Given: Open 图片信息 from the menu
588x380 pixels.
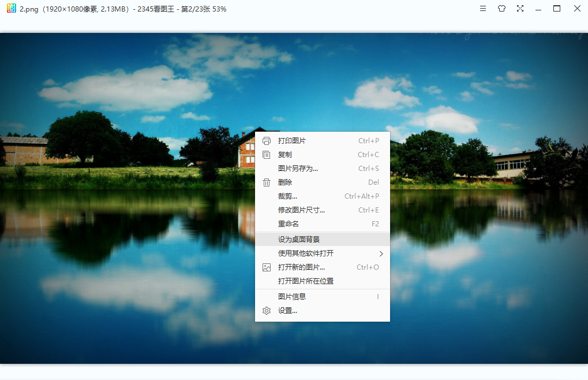Looking at the screenshot, I should click(x=323, y=297).
